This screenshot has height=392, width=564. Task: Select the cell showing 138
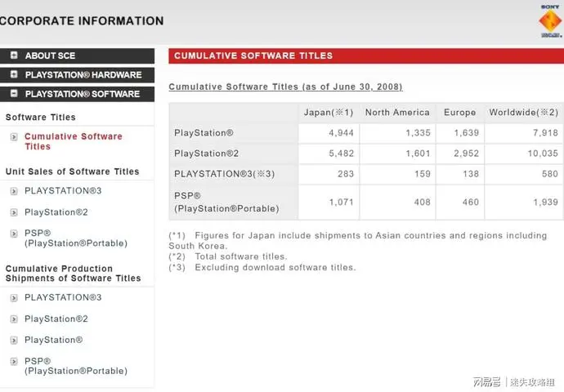(459, 174)
